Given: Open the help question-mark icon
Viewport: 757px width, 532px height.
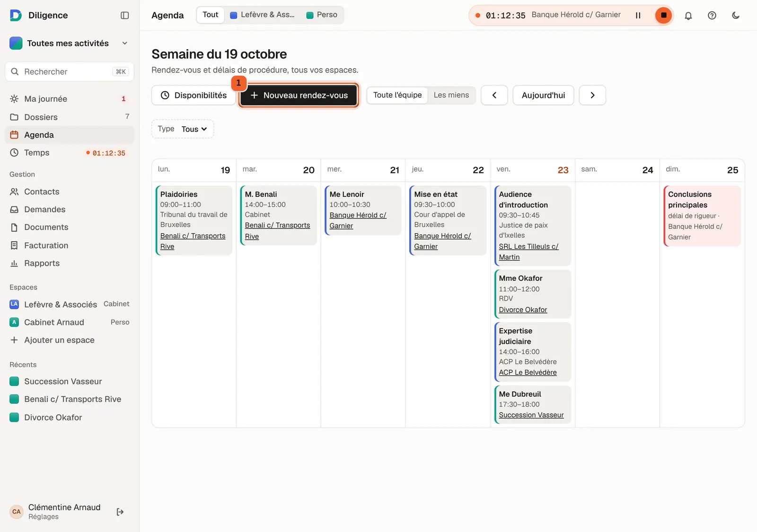Looking at the screenshot, I should (712, 15).
